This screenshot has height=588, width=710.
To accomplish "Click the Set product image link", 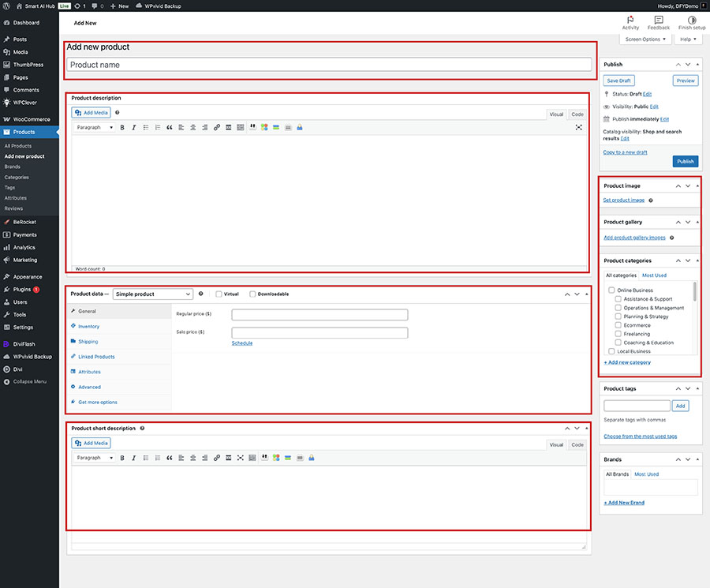I will (623, 200).
